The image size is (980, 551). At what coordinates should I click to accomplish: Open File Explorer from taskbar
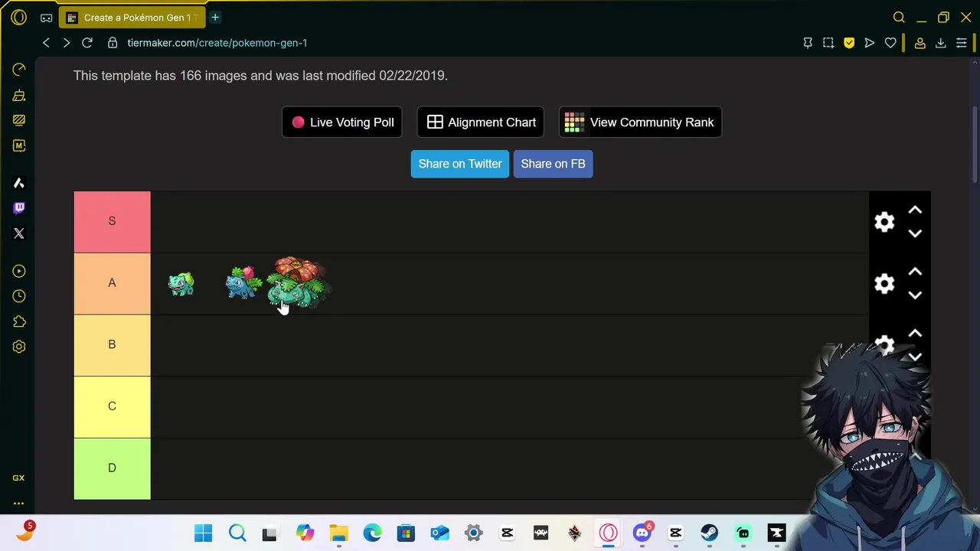click(x=338, y=533)
